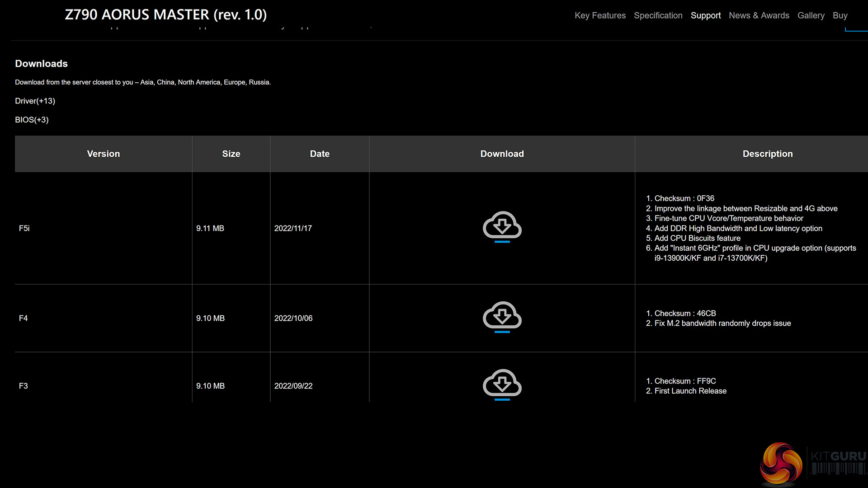Click the Buy link
This screenshot has height=488, width=868.
840,15
